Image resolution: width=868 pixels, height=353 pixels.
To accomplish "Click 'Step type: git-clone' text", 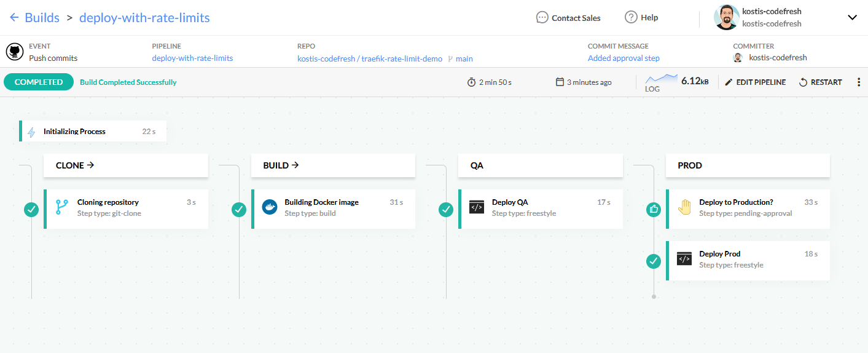I will click(x=109, y=213).
